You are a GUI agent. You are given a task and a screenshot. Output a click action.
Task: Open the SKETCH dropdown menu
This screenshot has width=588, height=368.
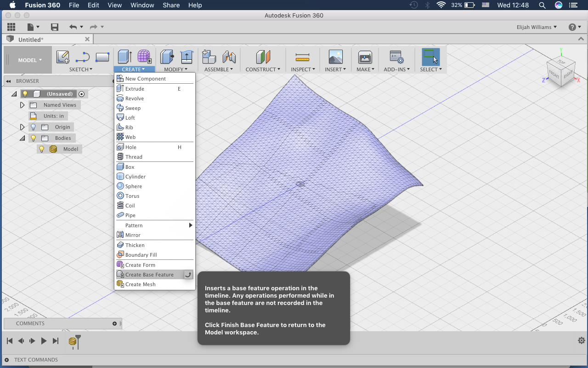coord(81,69)
